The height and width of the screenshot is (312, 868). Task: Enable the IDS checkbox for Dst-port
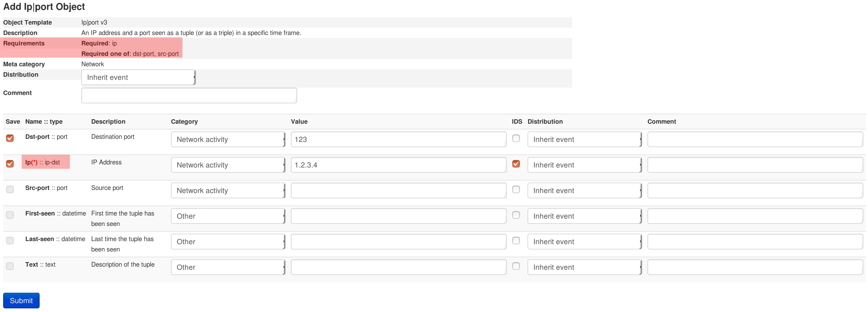pos(516,138)
